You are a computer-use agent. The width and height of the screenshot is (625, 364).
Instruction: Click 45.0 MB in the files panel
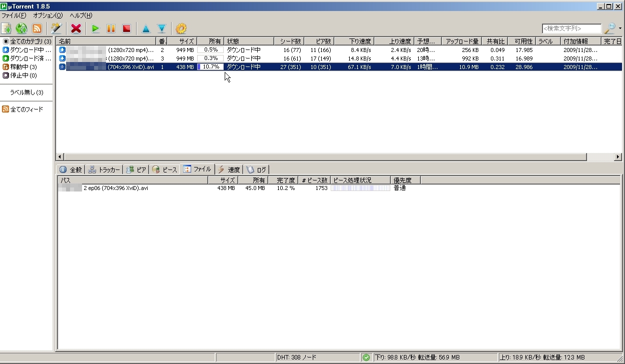click(255, 188)
